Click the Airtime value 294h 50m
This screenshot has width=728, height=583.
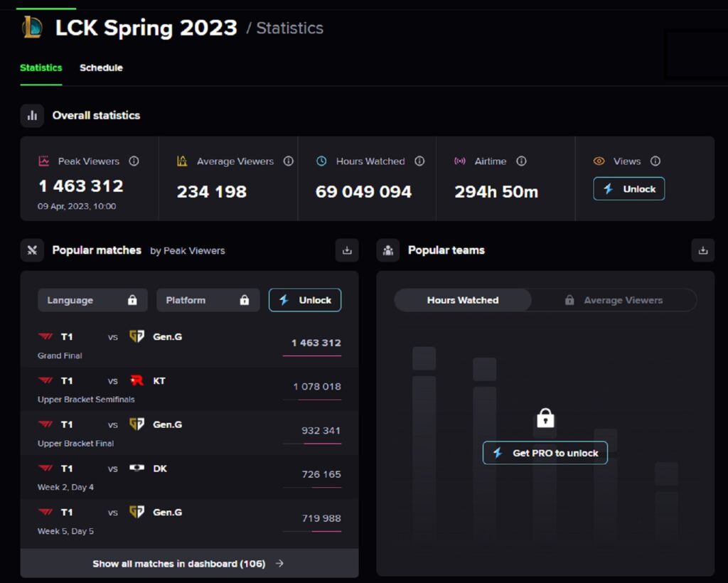(x=496, y=192)
